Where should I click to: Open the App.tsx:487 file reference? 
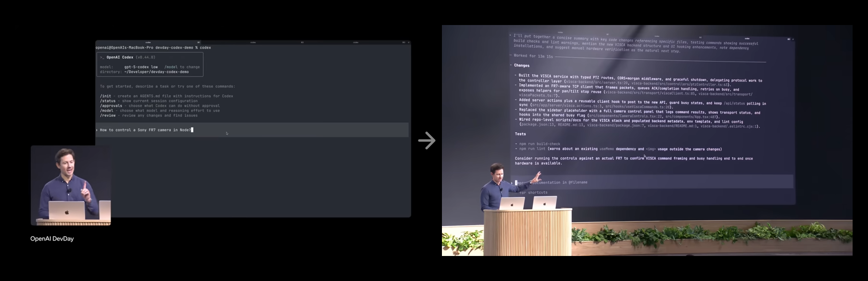coord(691,116)
